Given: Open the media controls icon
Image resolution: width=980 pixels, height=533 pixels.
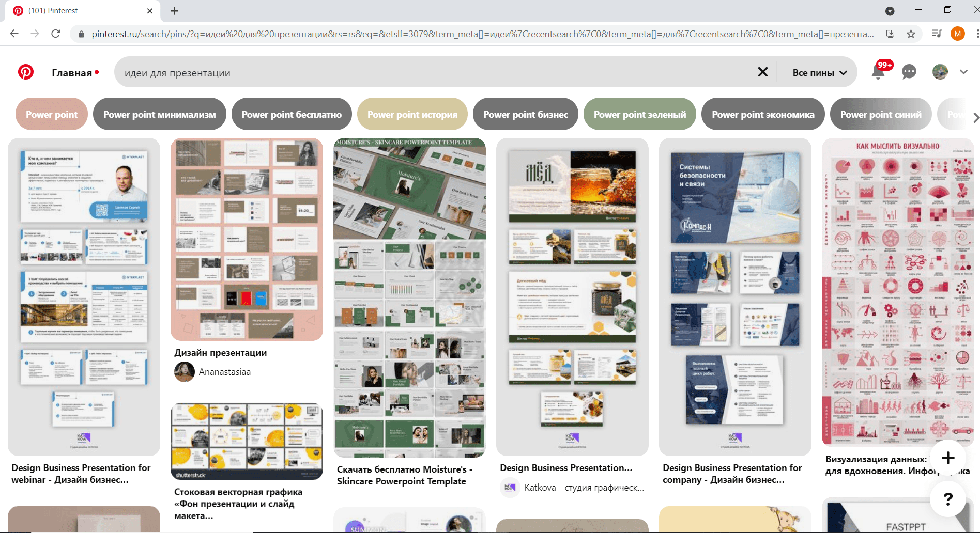Looking at the screenshot, I should [936, 34].
